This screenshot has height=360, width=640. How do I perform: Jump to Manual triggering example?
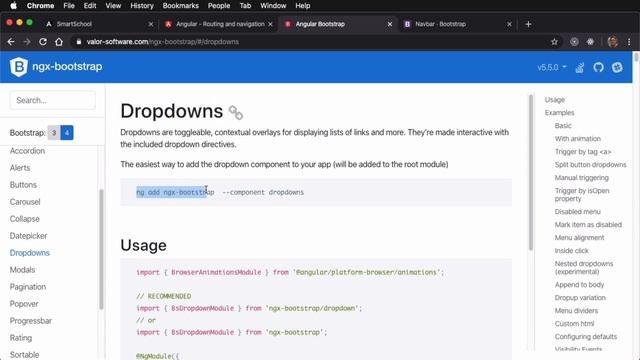pos(582,178)
